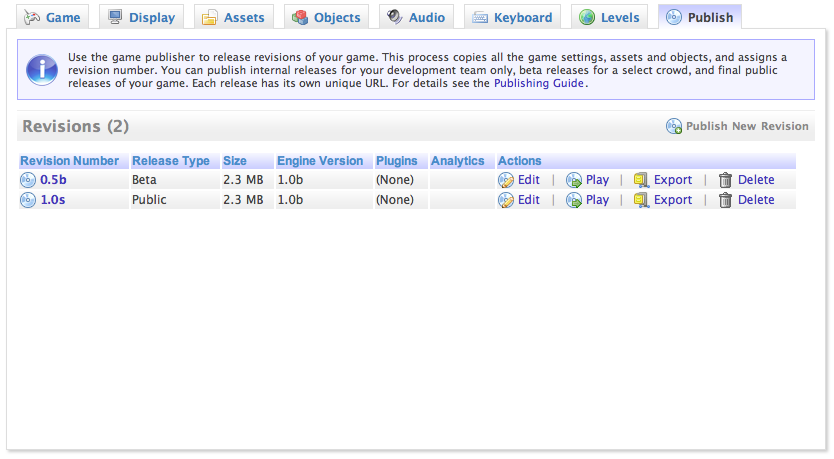Click the Export icon for revision 0.5b
This screenshot has height=459, width=834.
pos(642,180)
